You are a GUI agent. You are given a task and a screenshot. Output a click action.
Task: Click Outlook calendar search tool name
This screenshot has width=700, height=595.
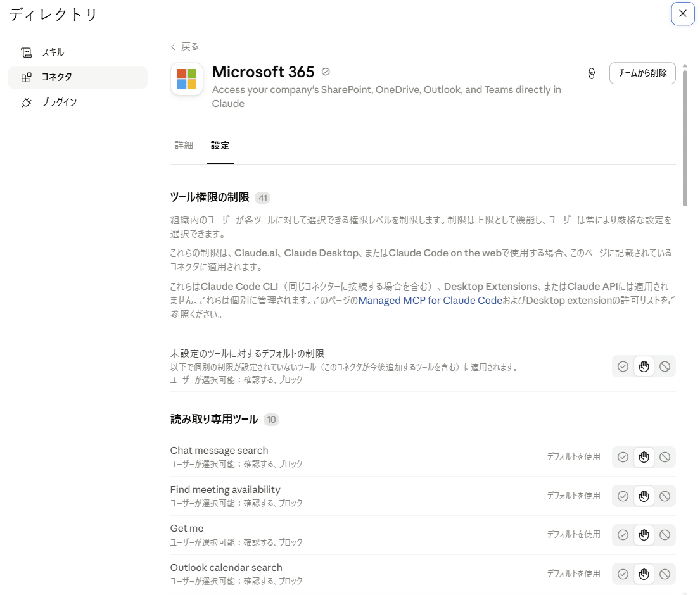pos(226,568)
